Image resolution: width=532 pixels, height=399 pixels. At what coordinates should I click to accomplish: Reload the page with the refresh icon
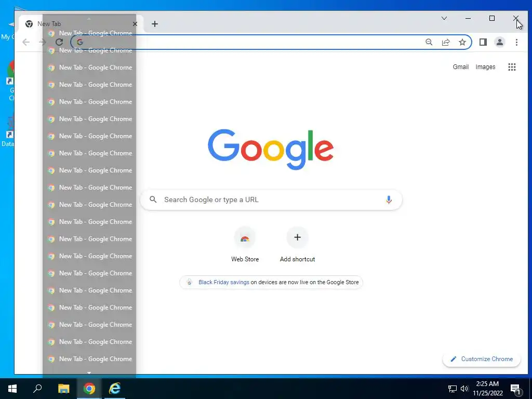[59, 42]
